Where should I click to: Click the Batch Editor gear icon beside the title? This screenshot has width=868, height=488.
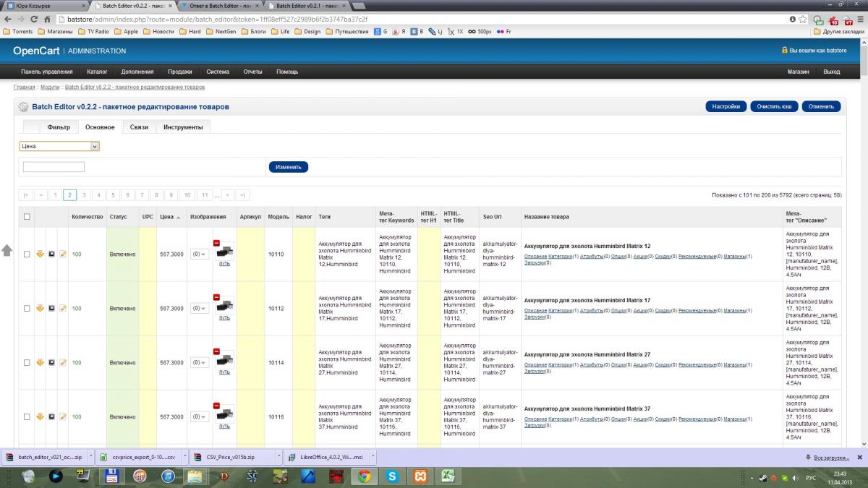tap(23, 107)
